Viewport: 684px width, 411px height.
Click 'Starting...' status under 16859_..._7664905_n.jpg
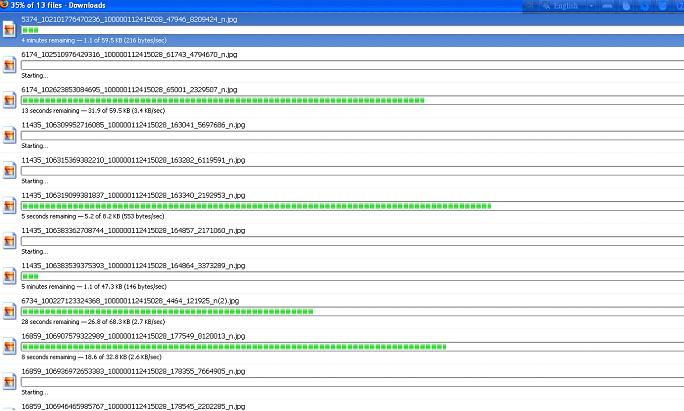(x=34, y=392)
